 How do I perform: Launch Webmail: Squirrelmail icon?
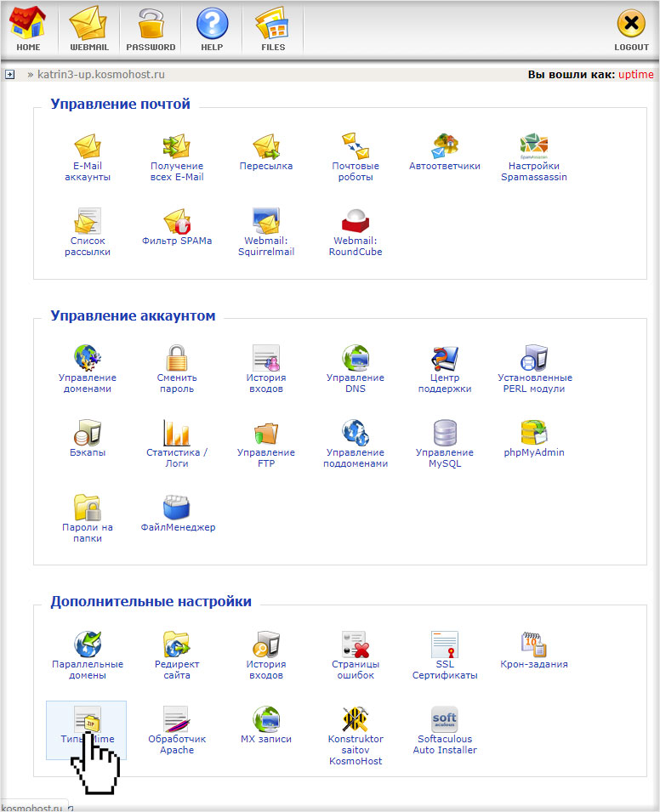pyautogui.click(x=266, y=220)
